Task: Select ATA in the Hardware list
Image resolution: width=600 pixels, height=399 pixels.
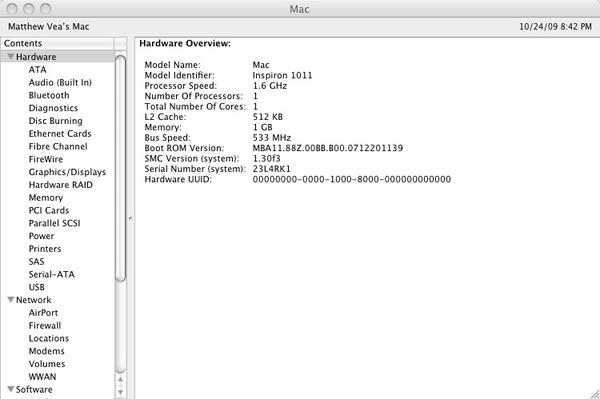Action: tap(38, 70)
